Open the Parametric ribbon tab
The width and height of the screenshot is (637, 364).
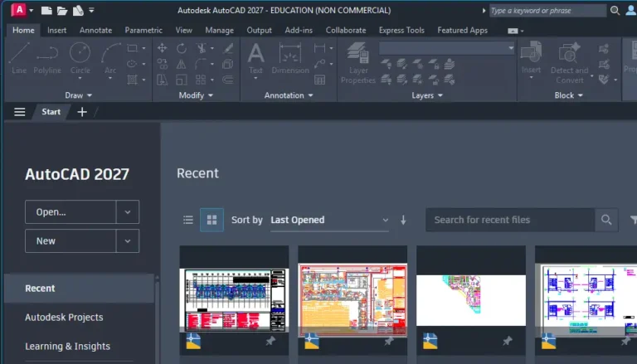tap(143, 31)
